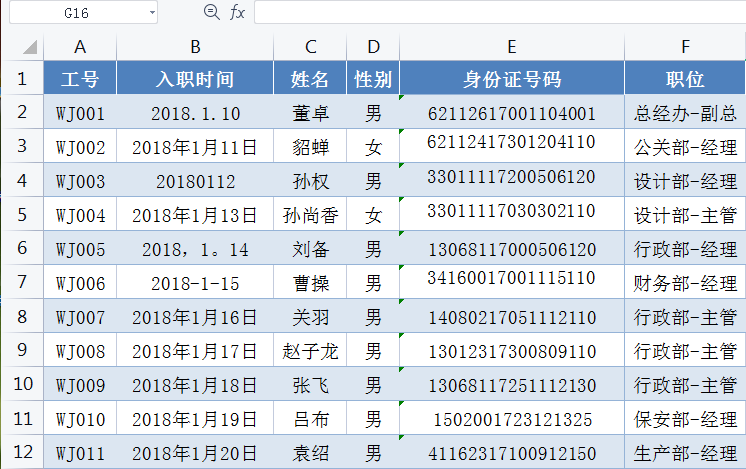Select column F header

point(685,47)
